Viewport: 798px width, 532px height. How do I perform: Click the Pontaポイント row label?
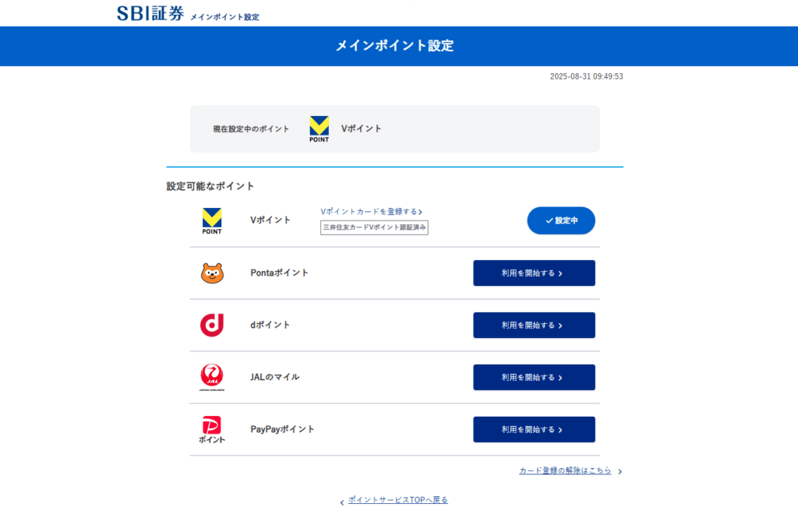tap(280, 273)
